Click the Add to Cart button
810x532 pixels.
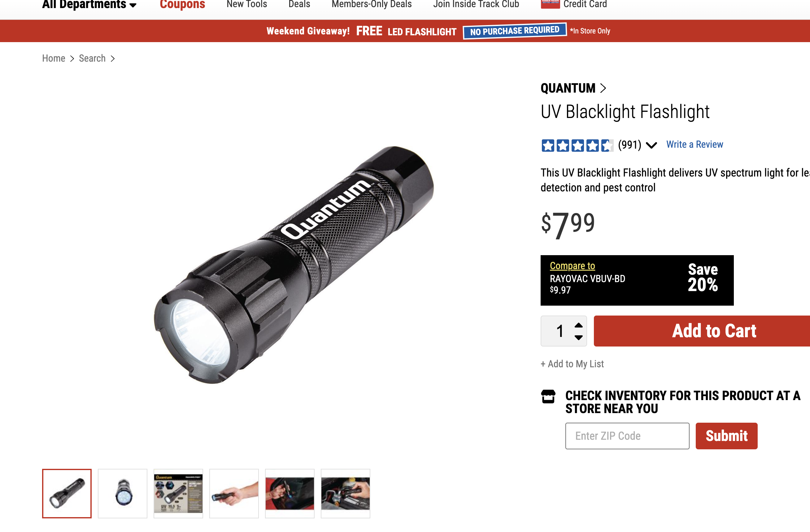(702, 331)
